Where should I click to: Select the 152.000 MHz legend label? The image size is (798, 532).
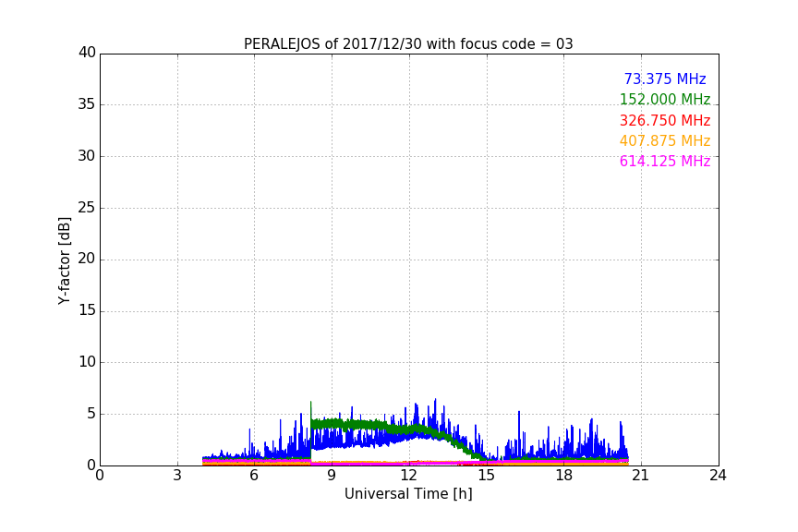(x=665, y=100)
